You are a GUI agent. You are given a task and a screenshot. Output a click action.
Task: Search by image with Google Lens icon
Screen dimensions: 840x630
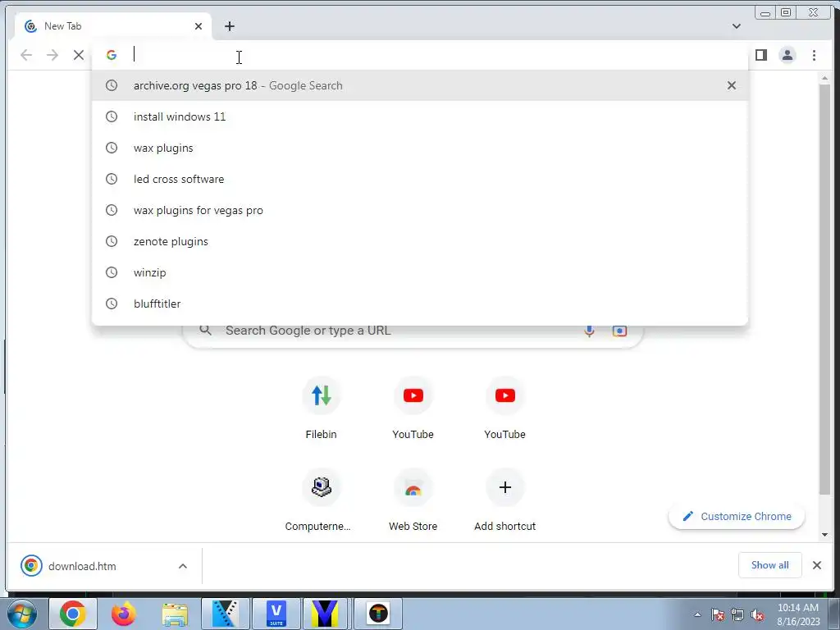click(x=619, y=331)
